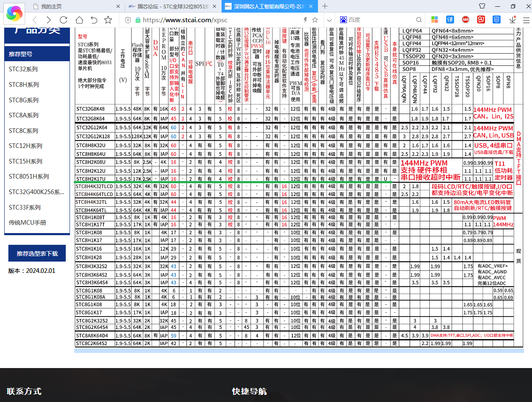This screenshot has width=532, height=402.
Task: Open the 传统MCU手册 sidebar entry
Action: tap(28, 223)
